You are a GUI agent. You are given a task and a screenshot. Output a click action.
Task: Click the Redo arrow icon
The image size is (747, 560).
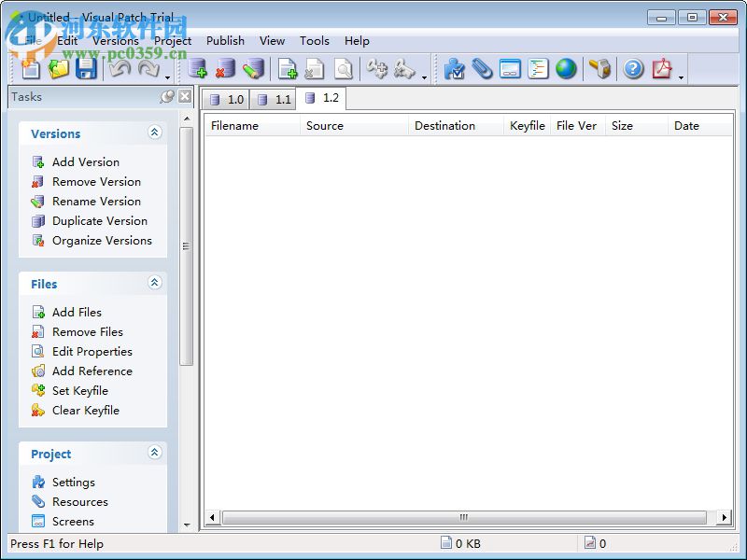coord(148,69)
